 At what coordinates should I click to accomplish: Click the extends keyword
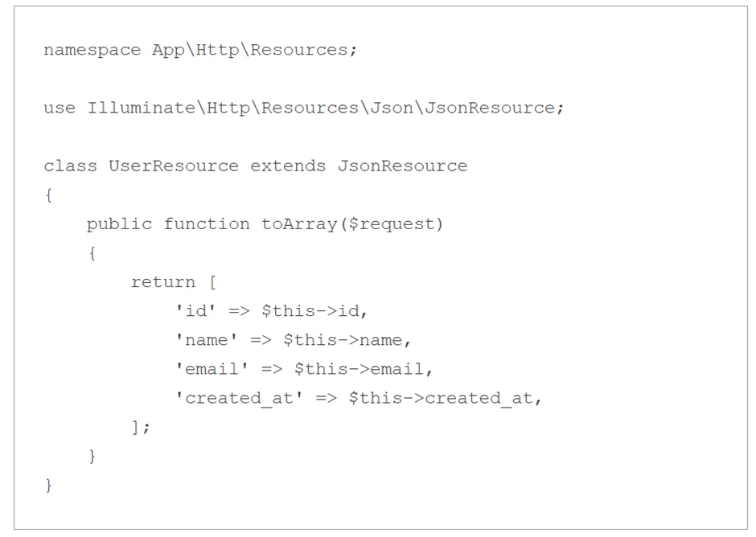coord(288,166)
